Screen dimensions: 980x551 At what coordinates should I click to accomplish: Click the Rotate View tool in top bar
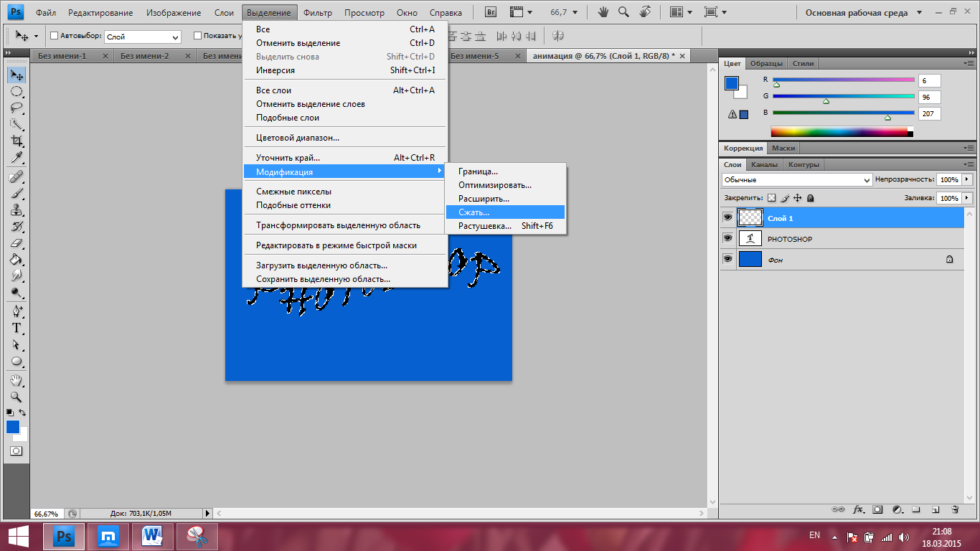(645, 12)
